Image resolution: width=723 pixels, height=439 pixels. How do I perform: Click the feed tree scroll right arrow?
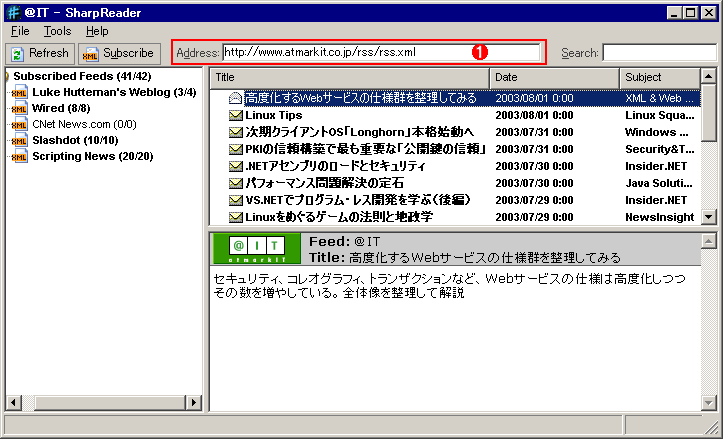tap(194, 403)
